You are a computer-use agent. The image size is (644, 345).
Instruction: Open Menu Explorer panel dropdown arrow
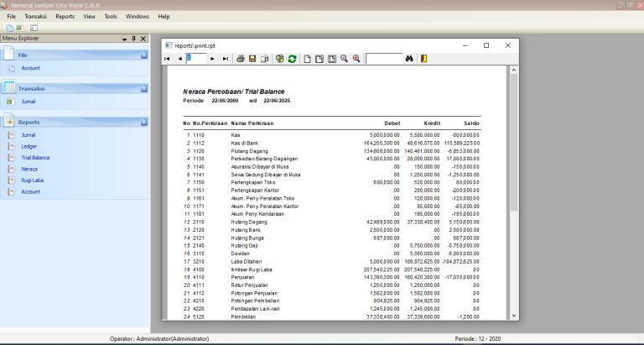tap(124, 39)
